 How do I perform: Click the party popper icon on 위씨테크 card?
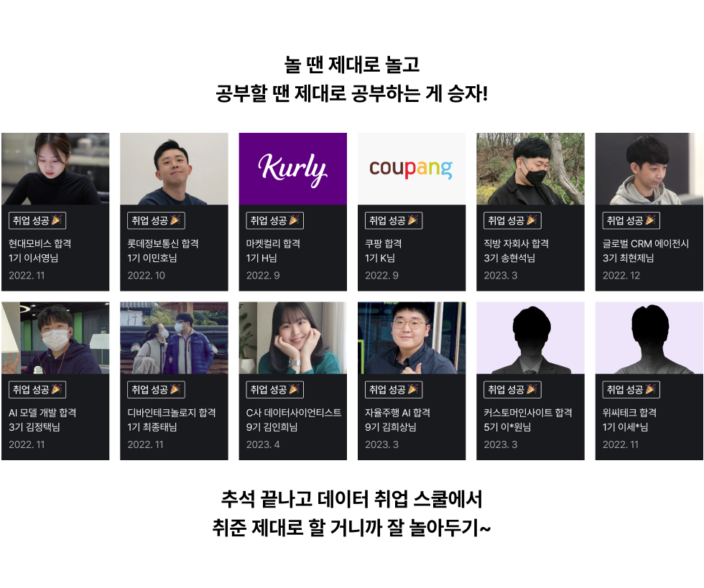(x=651, y=389)
